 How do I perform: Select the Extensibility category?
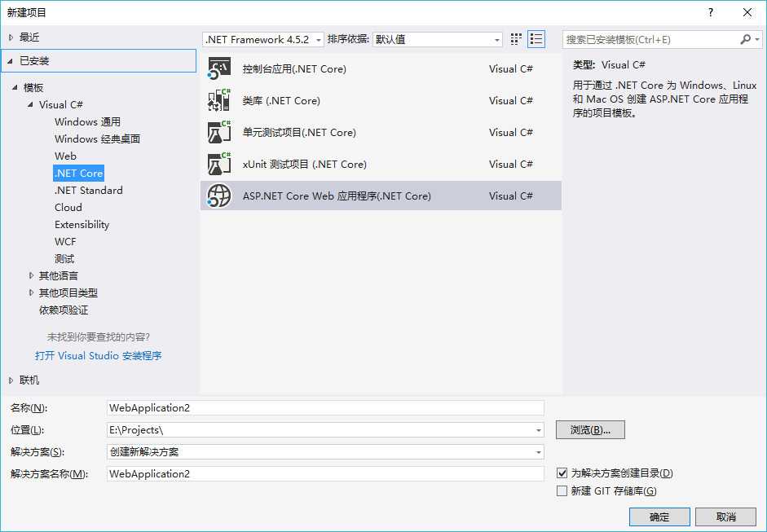(82, 224)
